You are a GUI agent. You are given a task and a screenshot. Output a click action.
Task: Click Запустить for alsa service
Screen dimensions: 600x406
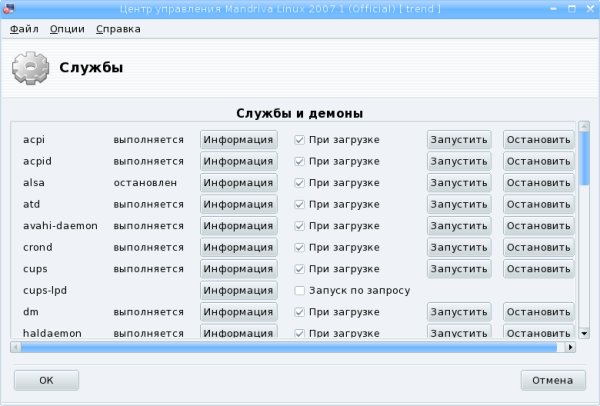459,183
